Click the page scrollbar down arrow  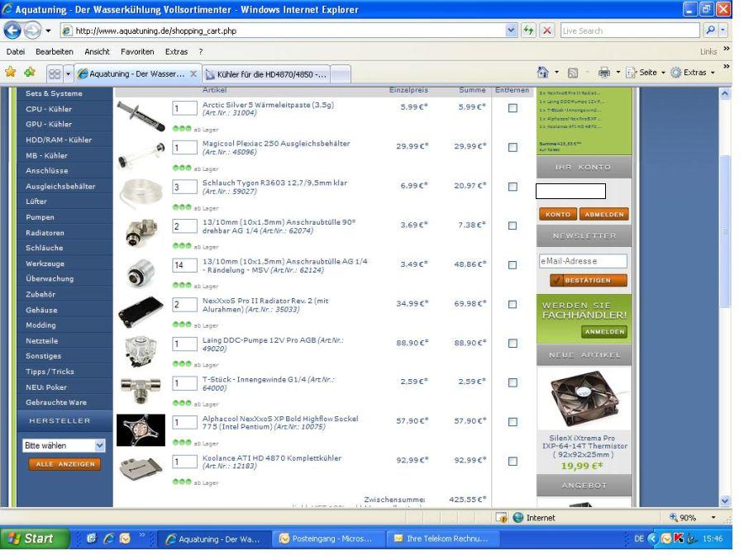click(x=725, y=501)
